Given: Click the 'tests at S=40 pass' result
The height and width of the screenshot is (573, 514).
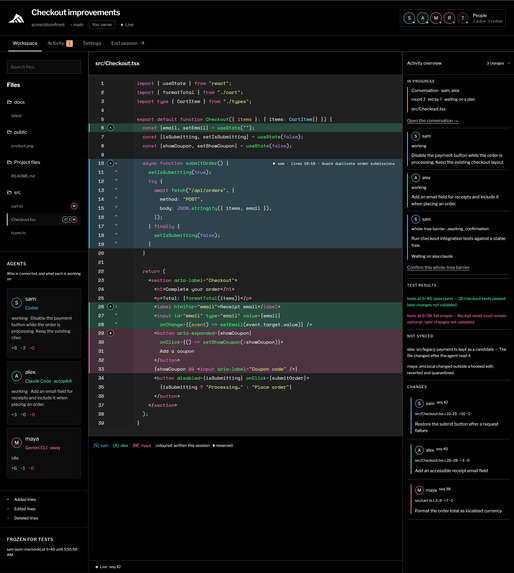Looking at the screenshot, I should point(456,301).
